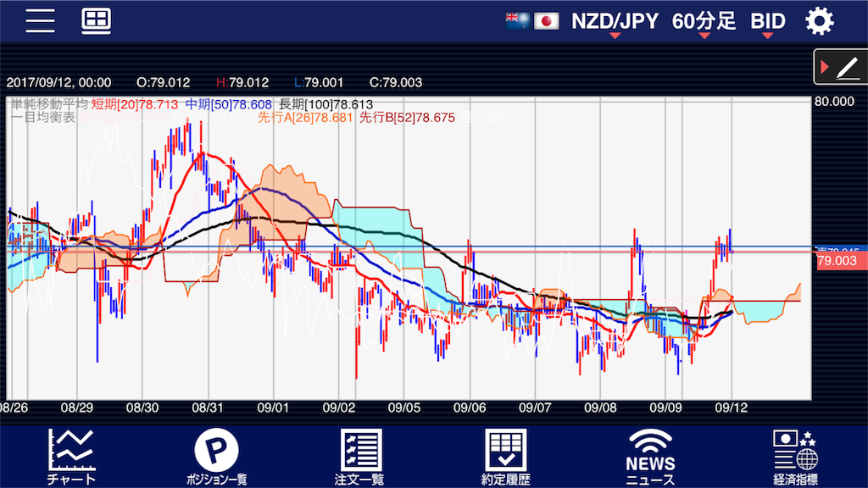This screenshot has height=488, width=868.
Task: Select the 09/06 date axis label
Action: [x=470, y=408]
